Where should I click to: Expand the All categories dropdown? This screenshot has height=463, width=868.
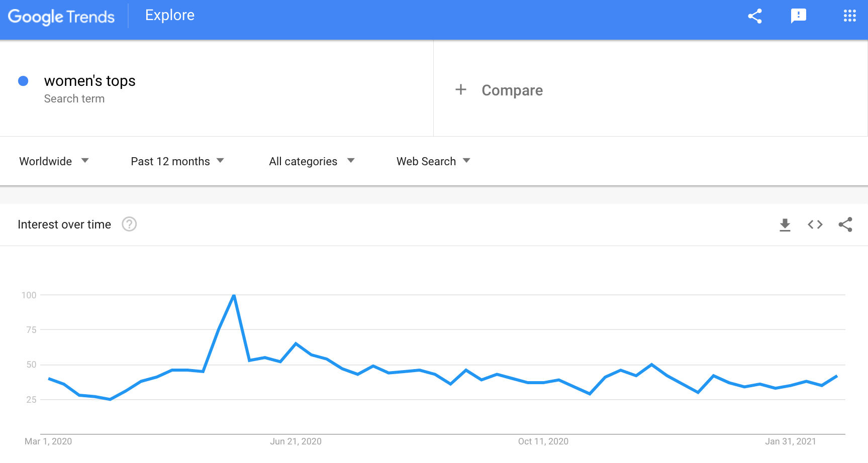tap(312, 161)
